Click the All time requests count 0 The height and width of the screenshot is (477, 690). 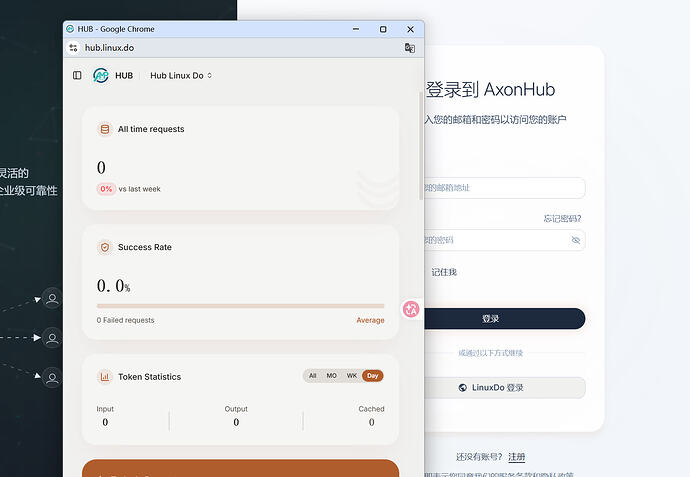coord(101,168)
